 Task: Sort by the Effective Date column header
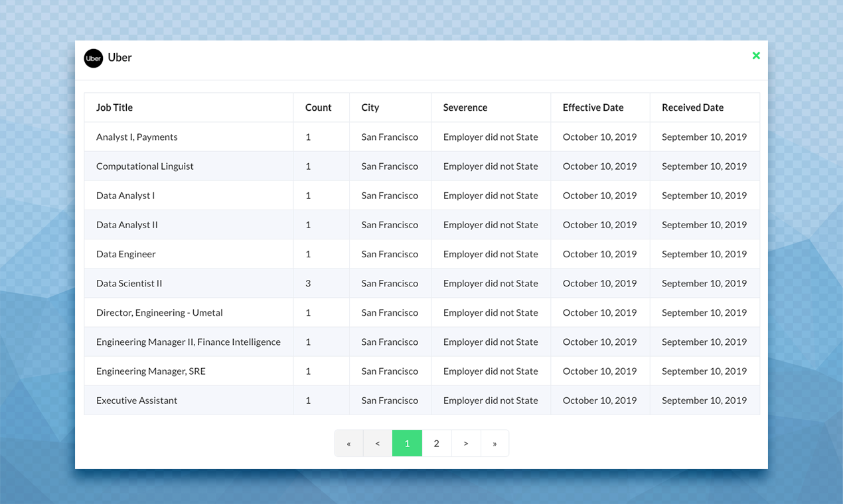(x=593, y=107)
